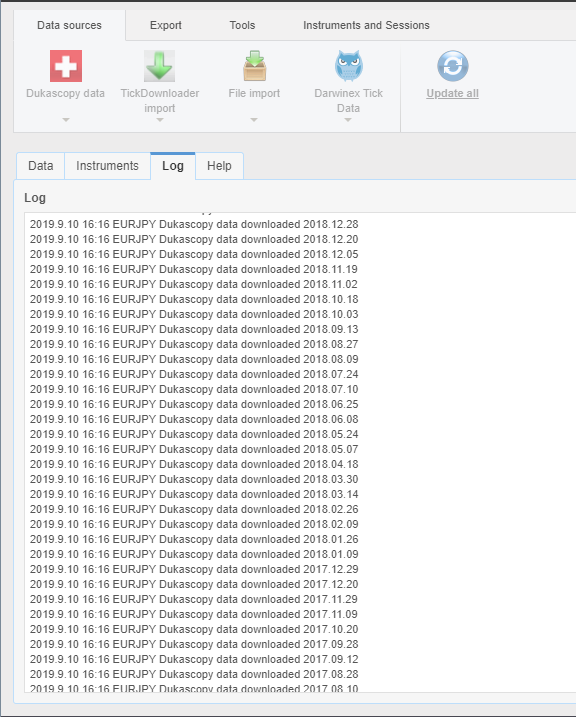This screenshot has height=717, width=576.
Task: Click the Dukascopy data label
Action: coord(65,93)
